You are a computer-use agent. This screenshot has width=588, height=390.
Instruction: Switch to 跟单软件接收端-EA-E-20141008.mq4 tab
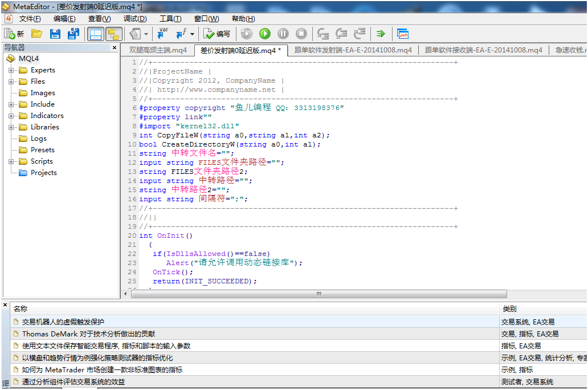point(483,50)
